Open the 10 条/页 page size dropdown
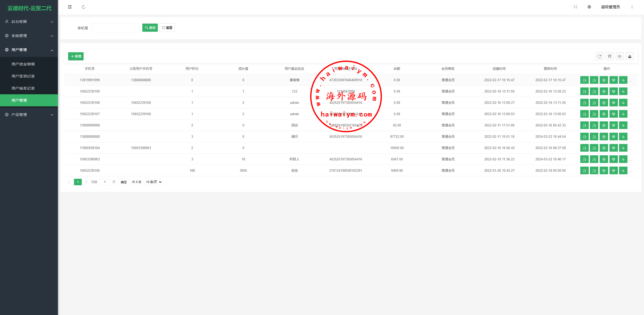Image resolution: width=644 pixels, height=315 pixels. [x=153, y=182]
